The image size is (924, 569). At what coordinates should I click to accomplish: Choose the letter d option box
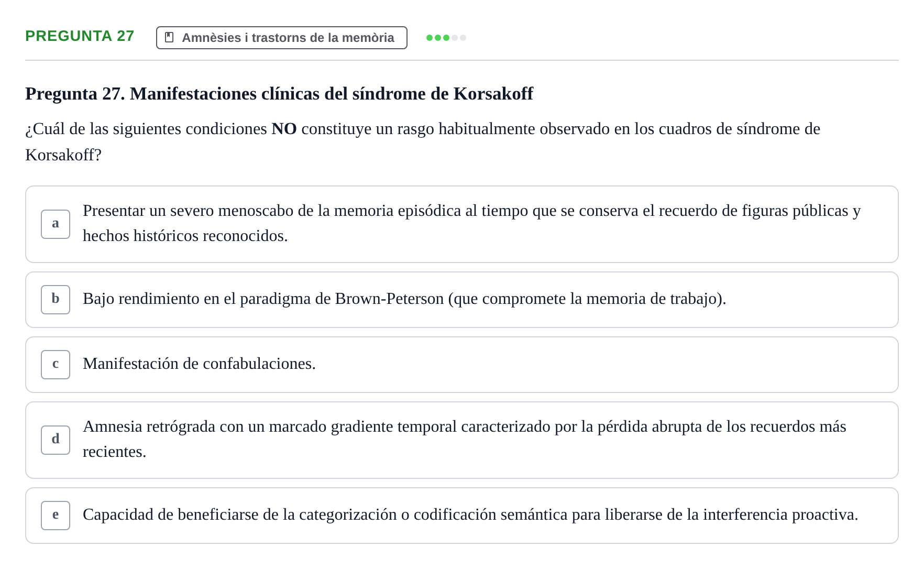tap(56, 440)
